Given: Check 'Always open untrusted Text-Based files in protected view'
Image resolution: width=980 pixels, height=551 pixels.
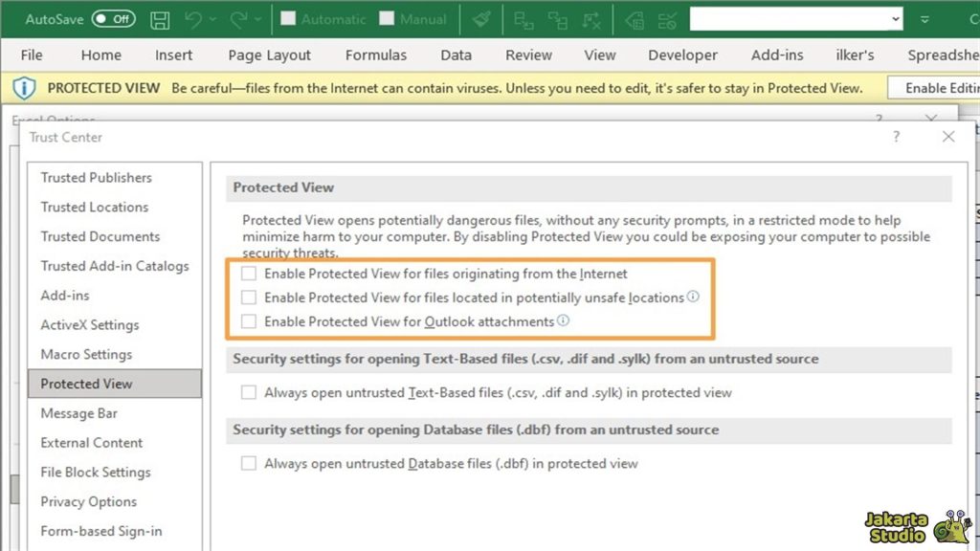Looking at the screenshot, I should pos(249,392).
